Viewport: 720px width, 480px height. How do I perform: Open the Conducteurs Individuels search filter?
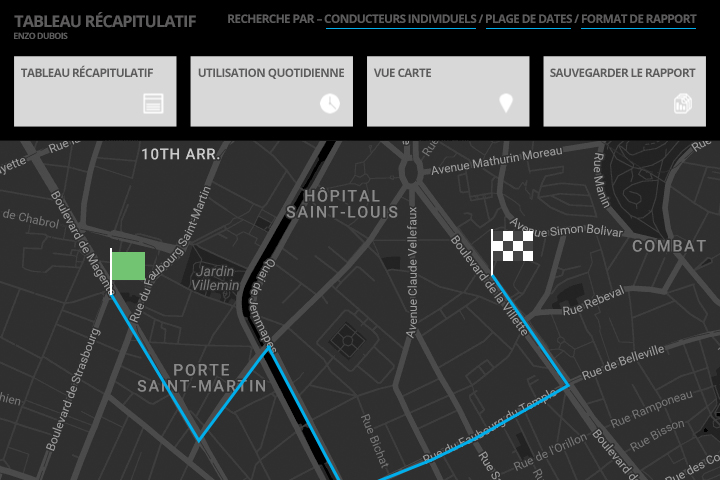[400, 19]
